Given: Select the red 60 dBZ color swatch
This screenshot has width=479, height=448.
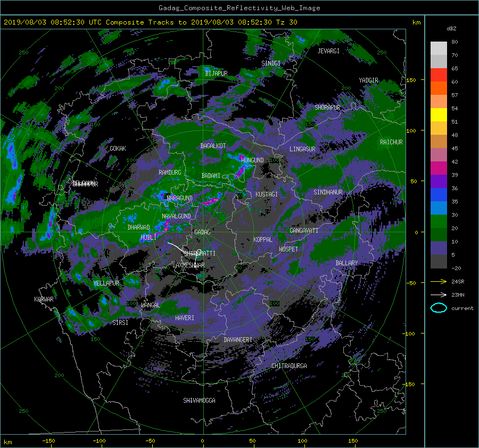Looking at the screenshot, I should [439, 75].
